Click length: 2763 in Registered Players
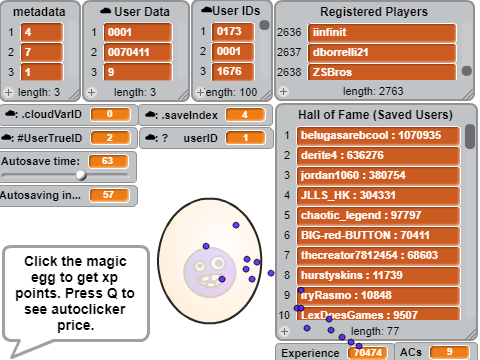Screen dimensions: 480x360 pyautogui.click(x=373, y=91)
